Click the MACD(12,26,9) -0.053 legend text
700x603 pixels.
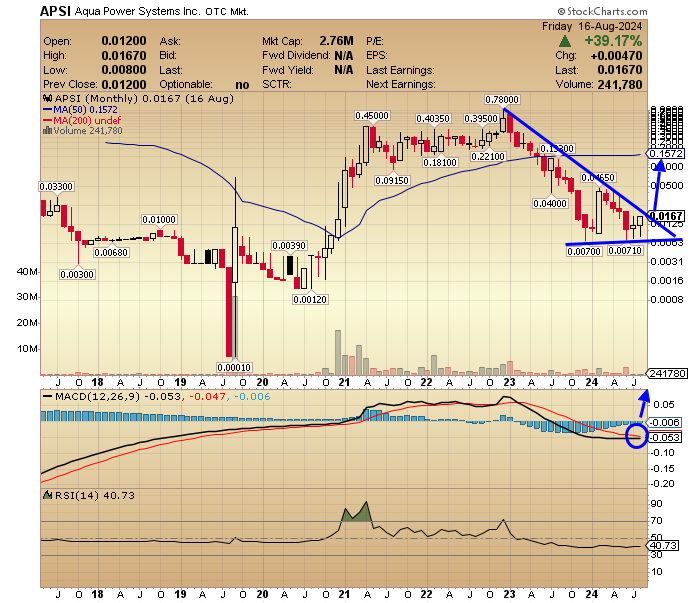[x=118, y=396]
